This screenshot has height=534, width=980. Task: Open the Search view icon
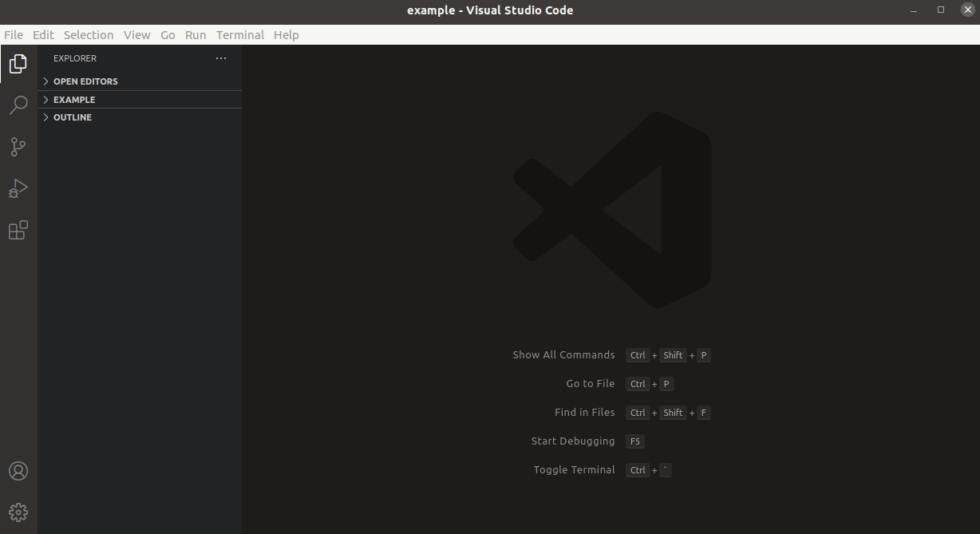click(18, 105)
